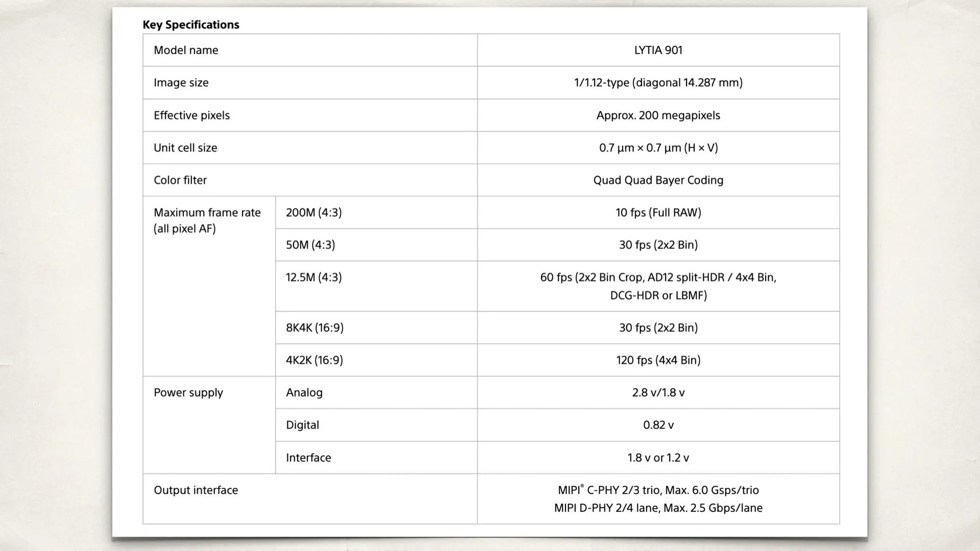Click the Unit cell size label
This screenshot has height=551, width=980.
[185, 147]
